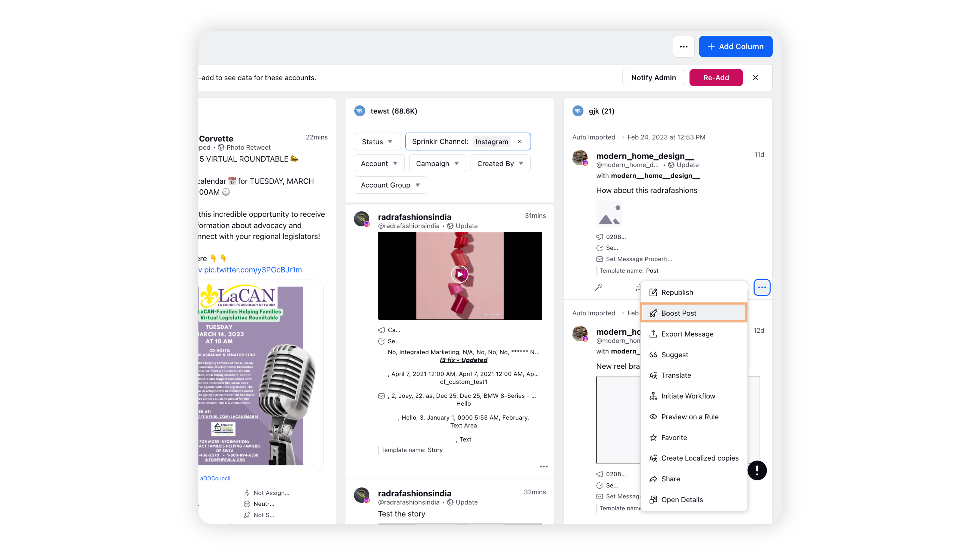
Task: Click the black exclamation alert button
Action: 757,470
